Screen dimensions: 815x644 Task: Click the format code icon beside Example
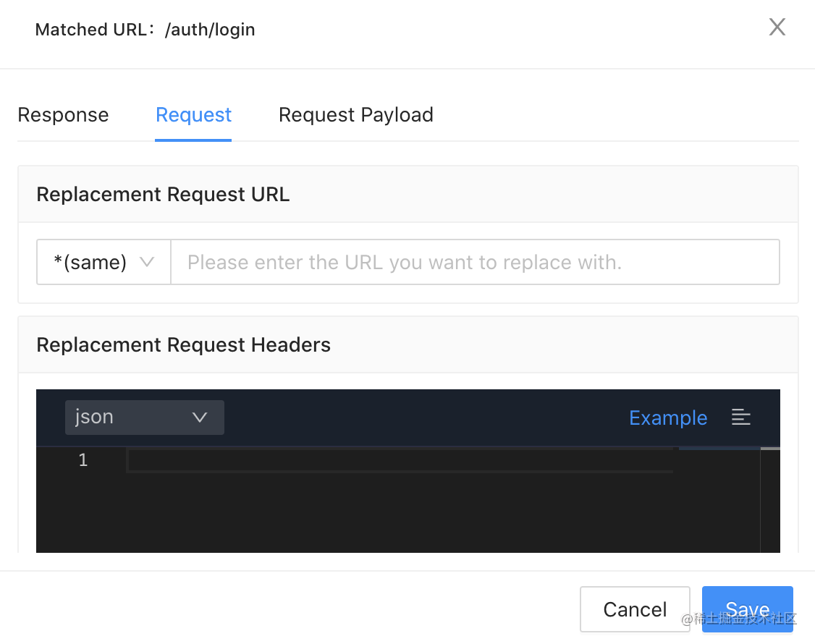point(740,418)
